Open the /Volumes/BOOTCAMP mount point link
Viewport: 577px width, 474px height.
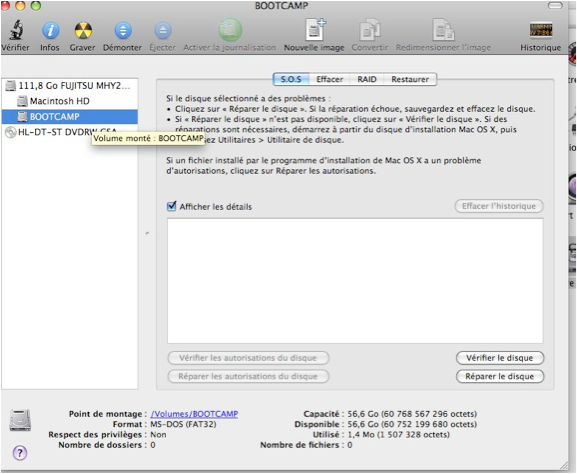pos(194,414)
